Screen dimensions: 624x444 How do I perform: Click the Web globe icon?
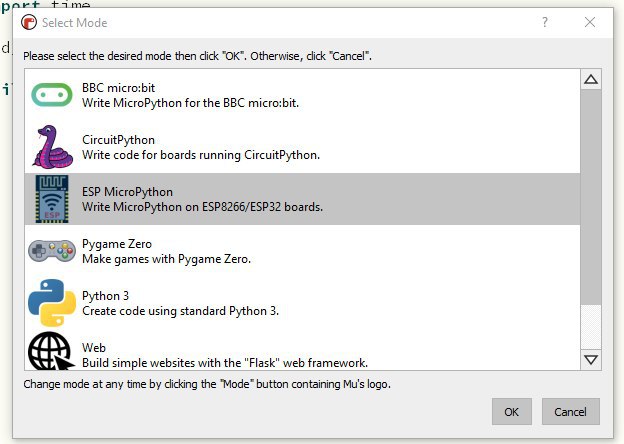coord(51,352)
